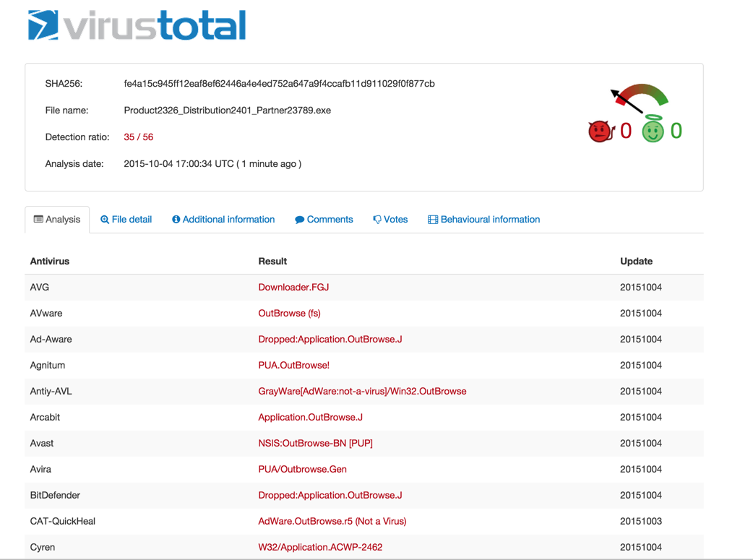Click the Arcabit antivirus name
The width and height of the screenshot is (753, 560).
tap(45, 417)
